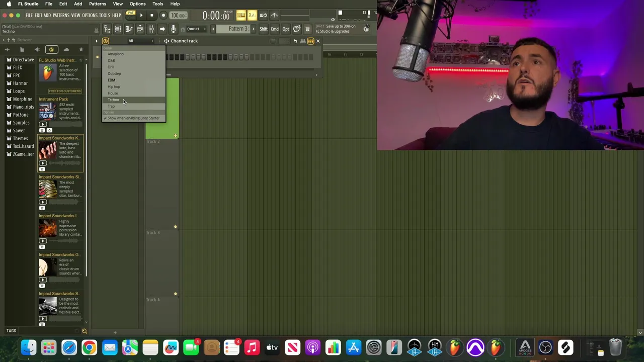Open Google Chrome in the Dock
This screenshot has height=362, width=644.
pyautogui.click(x=89, y=347)
